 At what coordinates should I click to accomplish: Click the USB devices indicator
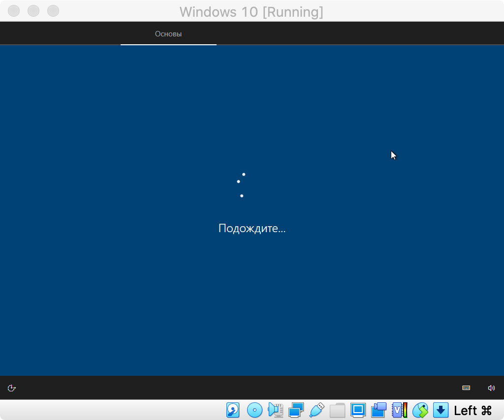click(x=316, y=410)
